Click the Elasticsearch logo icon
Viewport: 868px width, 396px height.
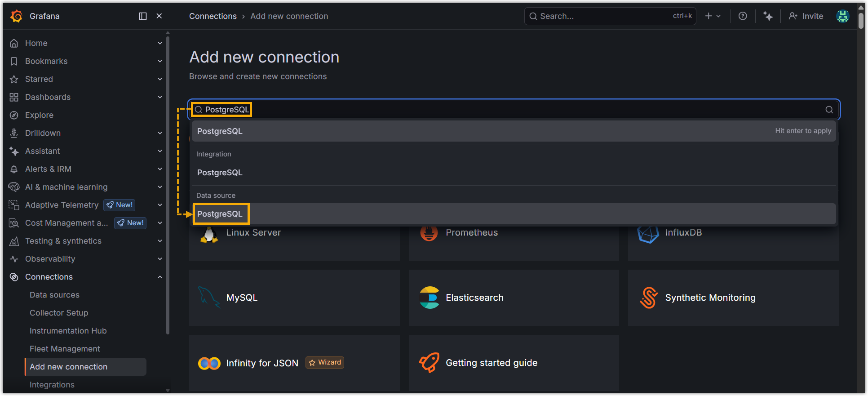[x=429, y=298]
